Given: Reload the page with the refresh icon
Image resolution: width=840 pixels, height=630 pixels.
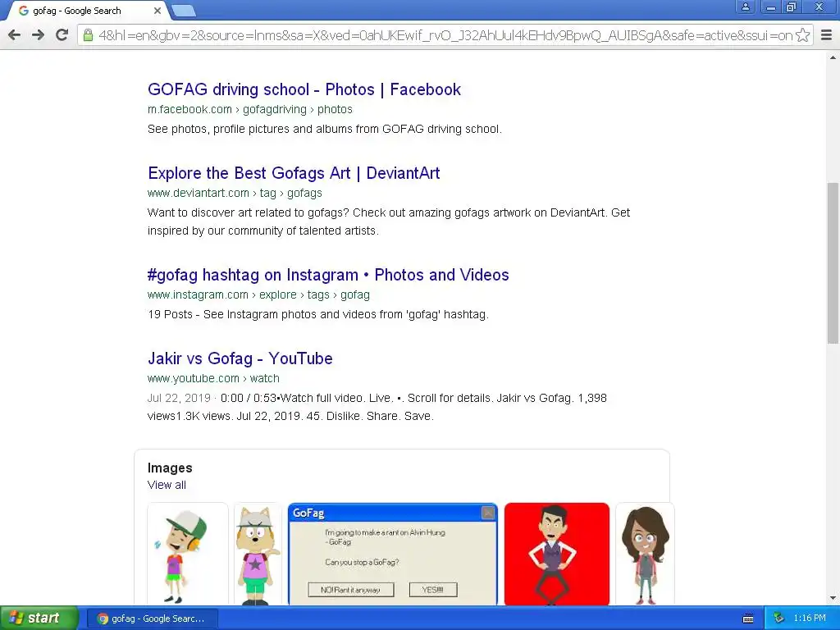Looking at the screenshot, I should pyautogui.click(x=62, y=34).
